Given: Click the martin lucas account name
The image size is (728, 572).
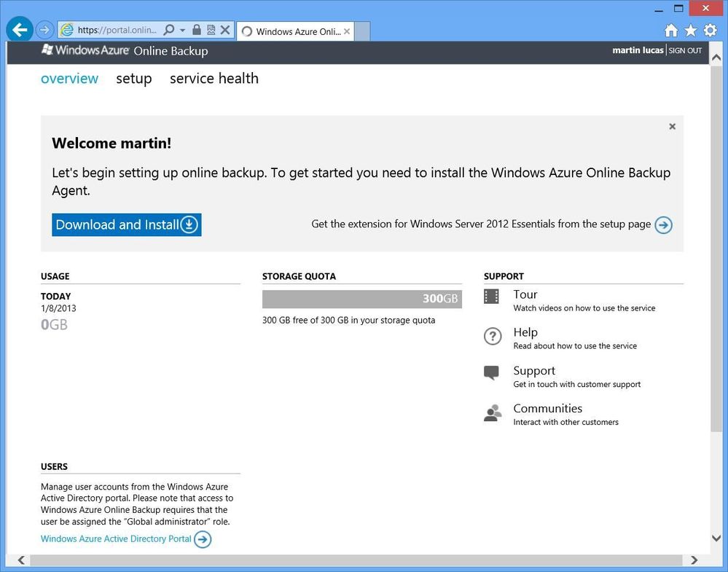Looking at the screenshot, I should tap(638, 50).
